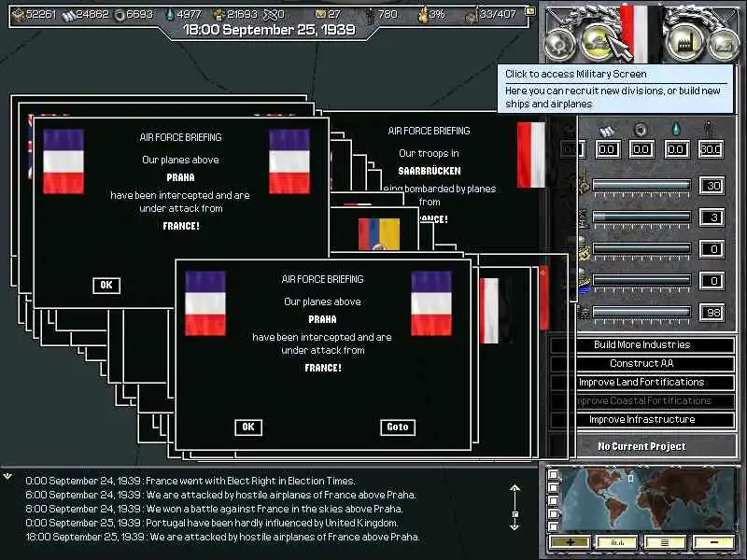
Task: Click the industrial capacity icon showing 33/407
Action: [x=472, y=16]
